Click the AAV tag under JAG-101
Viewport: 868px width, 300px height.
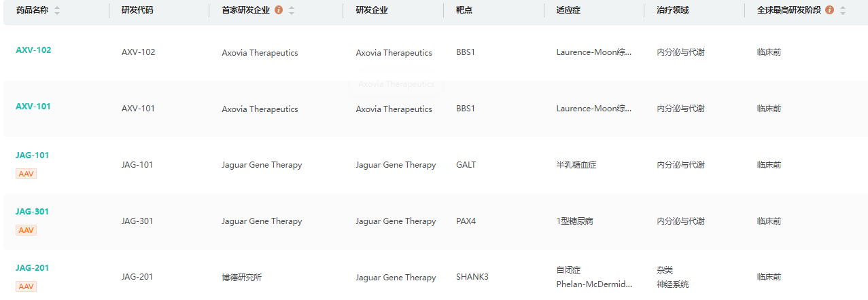pos(26,174)
